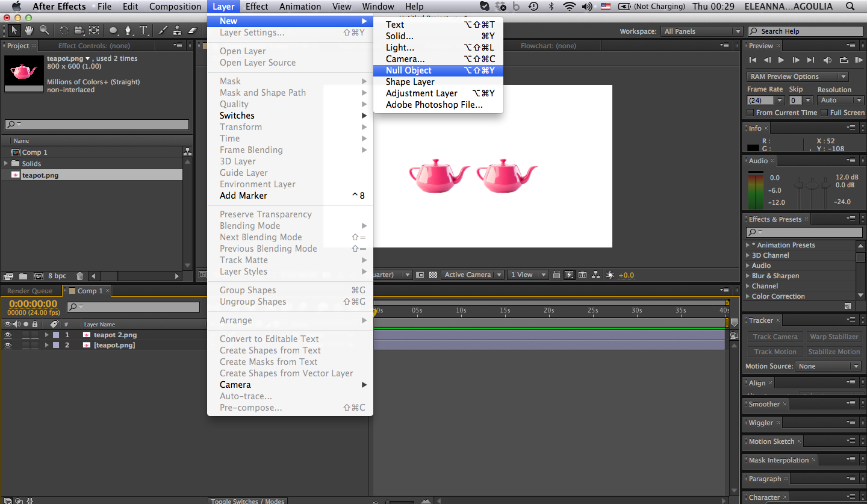Hide the teapot 2.png layer
Viewport: 867px width, 504px height.
8,335
